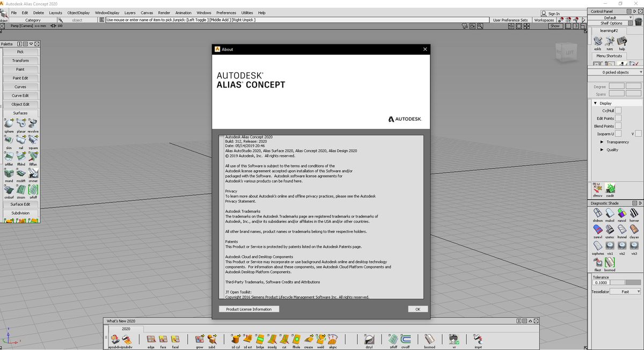This screenshot has height=350, width=644.
Task: Open User Preference Sets
Action: (510, 20)
